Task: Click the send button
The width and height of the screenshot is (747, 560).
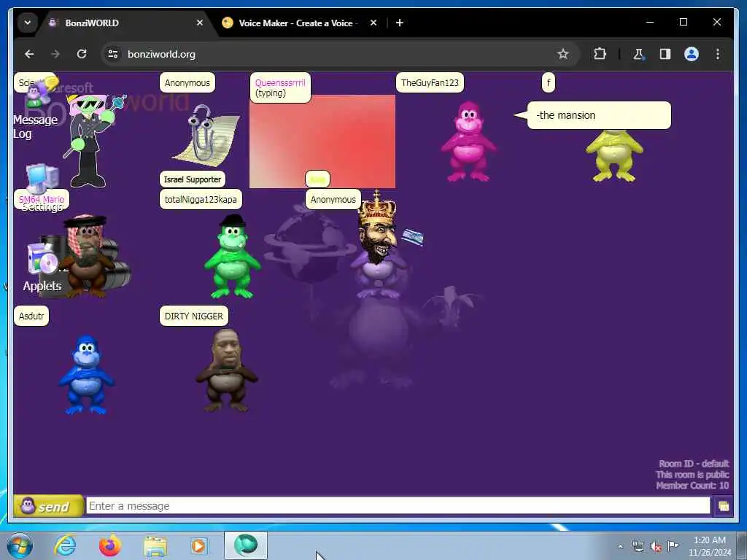Action: point(47,506)
